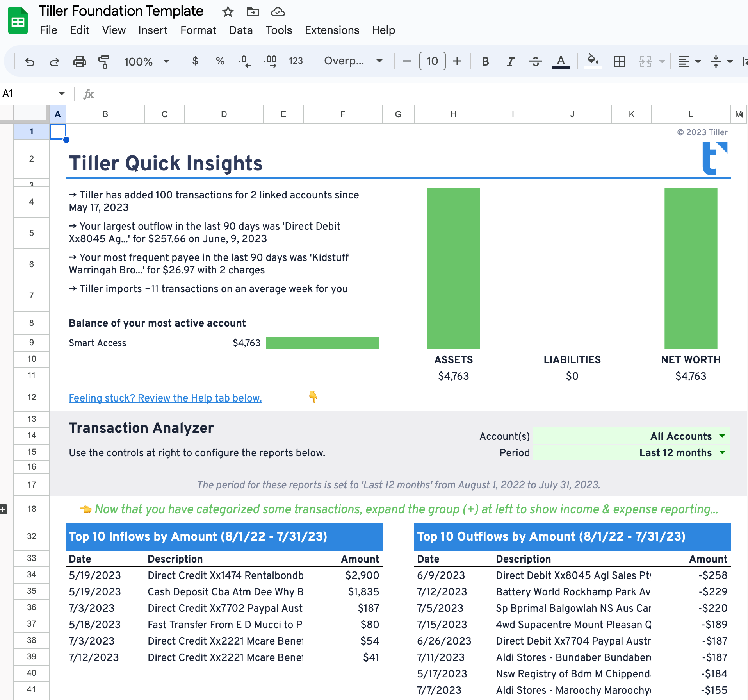Select column D header
Viewport: 748px width, 700px height.
[x=224, y=114]
